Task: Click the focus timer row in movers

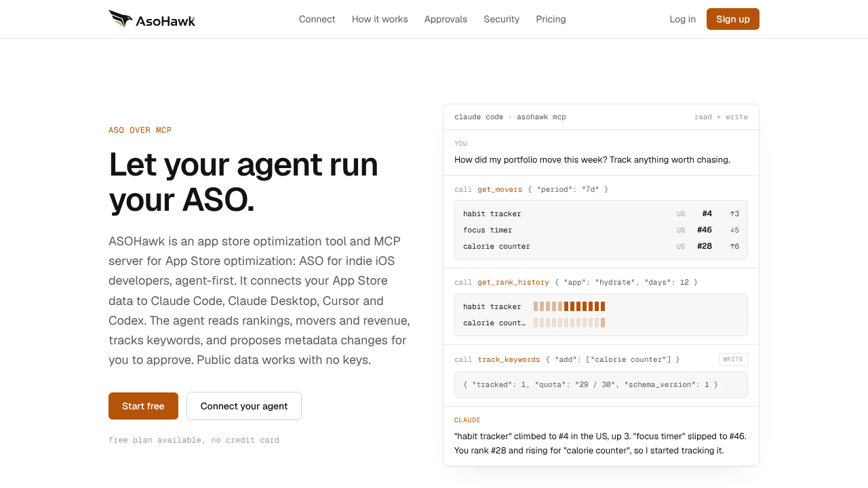Action: click(601, 230)
